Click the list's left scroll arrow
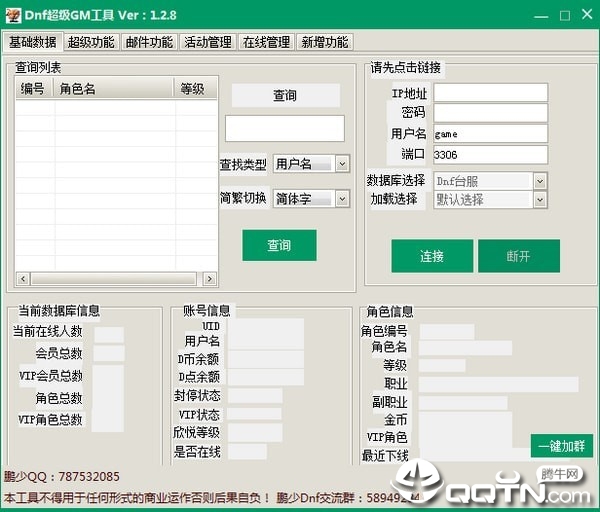Image resolution: width=600 pixels, height=512 pixels. point(23,279)
